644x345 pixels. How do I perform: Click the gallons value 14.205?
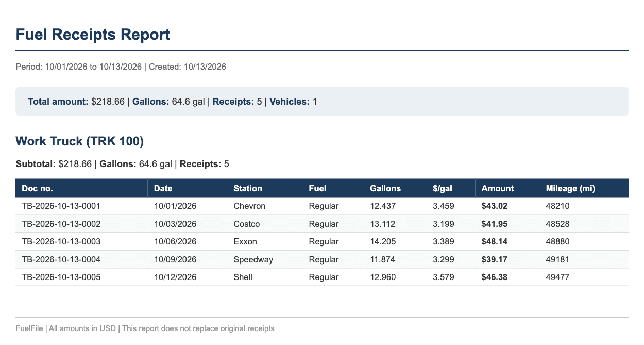[x=383, y=241]
